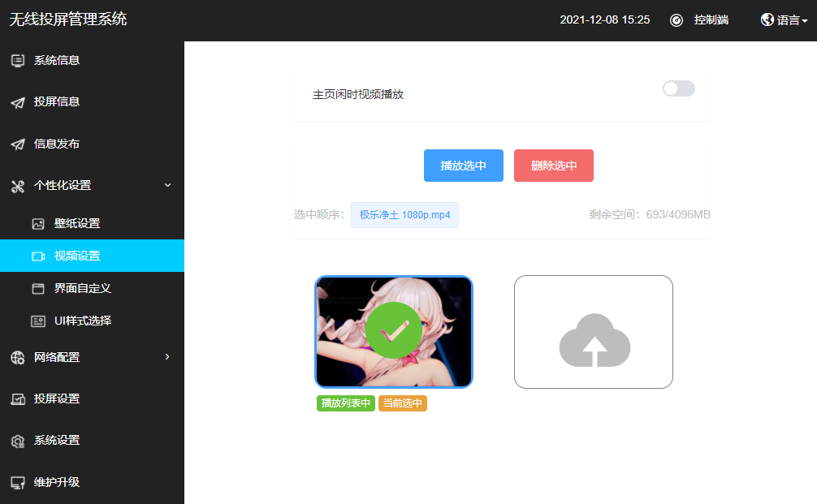Toggle the 主页闲时视频播放 switch
Screen dimensions: 817x504
[x=678, y=88]
